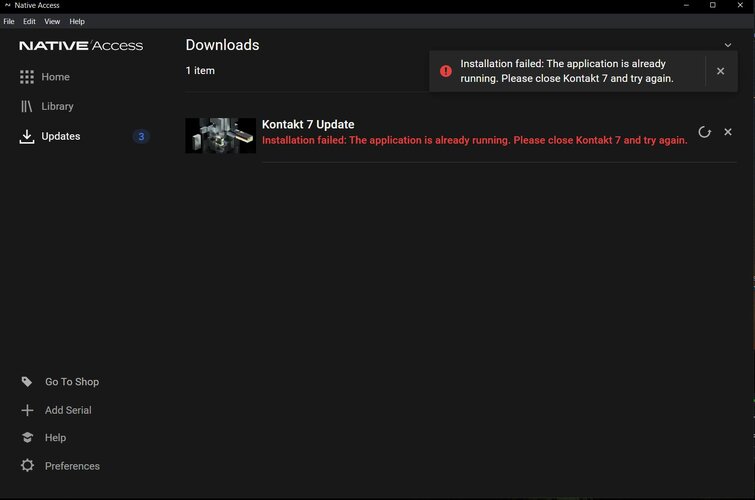Remove Kontakt 7 Update from downloads
Screen dimensions: 755x500
click(x=728, y=132)
